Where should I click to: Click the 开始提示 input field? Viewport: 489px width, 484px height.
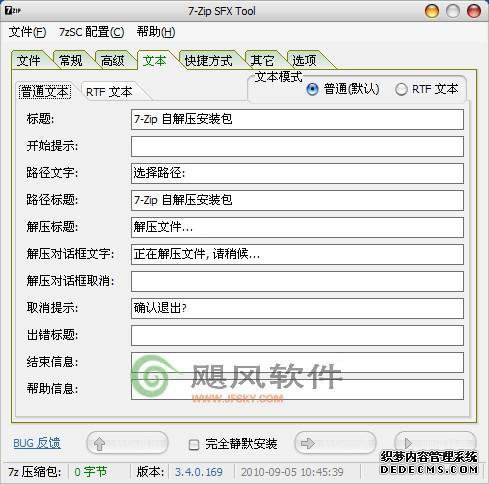297,146
